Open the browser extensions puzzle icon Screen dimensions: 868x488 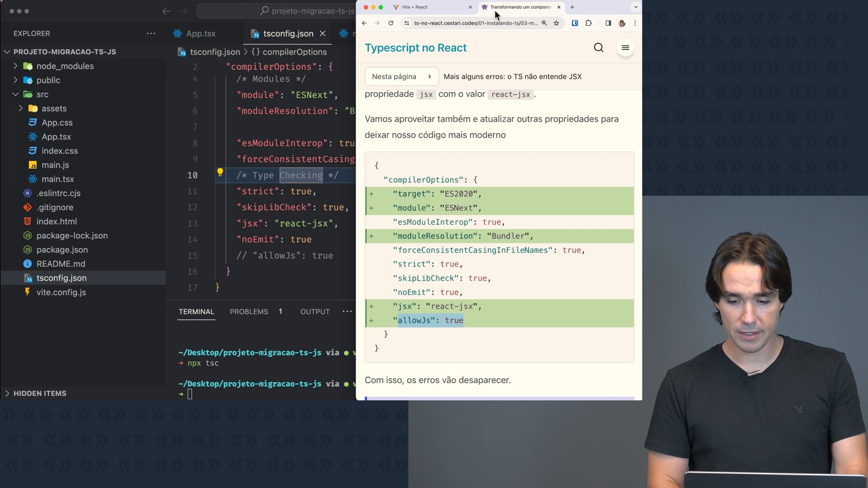click(x=589, y=23)
